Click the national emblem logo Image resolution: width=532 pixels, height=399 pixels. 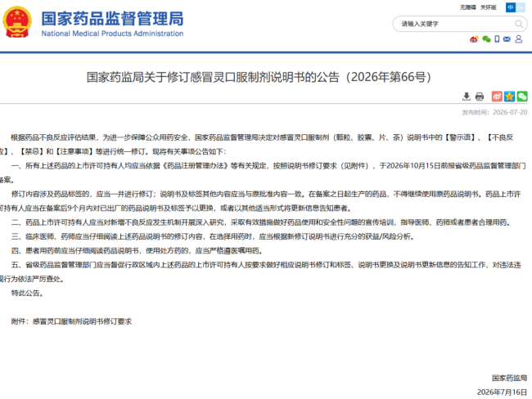[x=17, y=22]
